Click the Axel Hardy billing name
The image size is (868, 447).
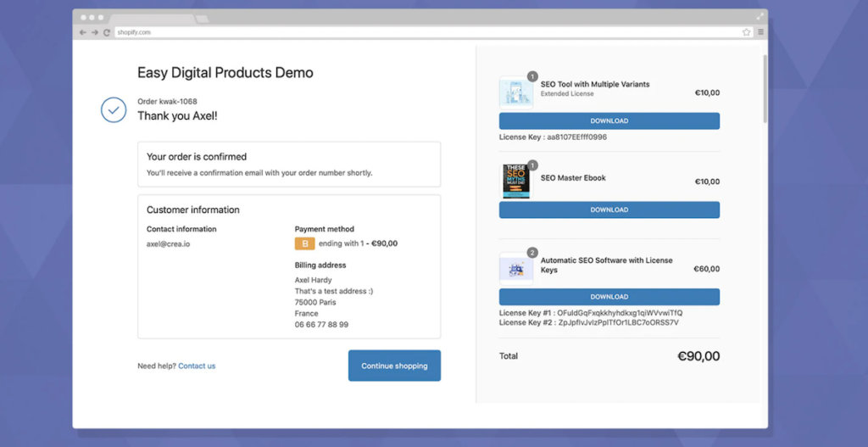314,280
